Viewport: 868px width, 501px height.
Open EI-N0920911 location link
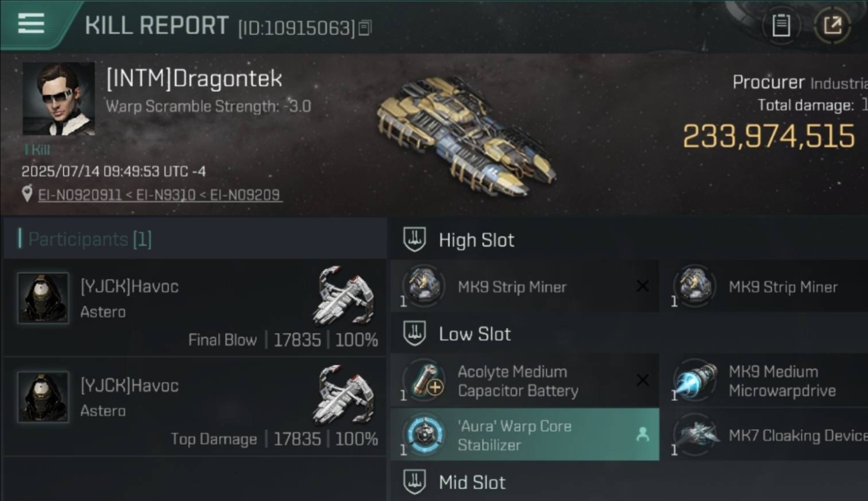pos(80,194)
